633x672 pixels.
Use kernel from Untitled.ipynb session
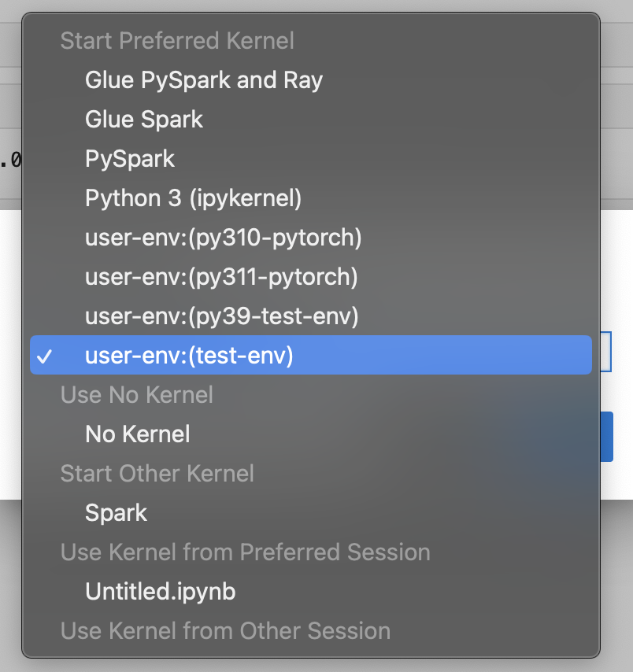point(160,591)
